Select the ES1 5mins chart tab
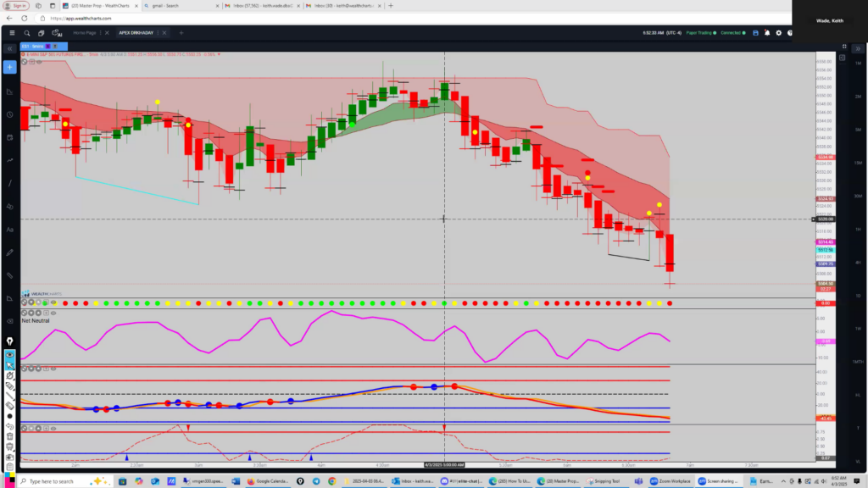The image size is (868, 488). click(x=44, y=47)
